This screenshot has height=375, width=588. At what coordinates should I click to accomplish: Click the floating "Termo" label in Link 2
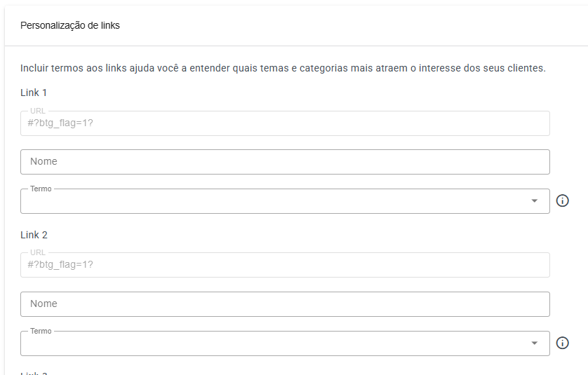tap(41, 331)
